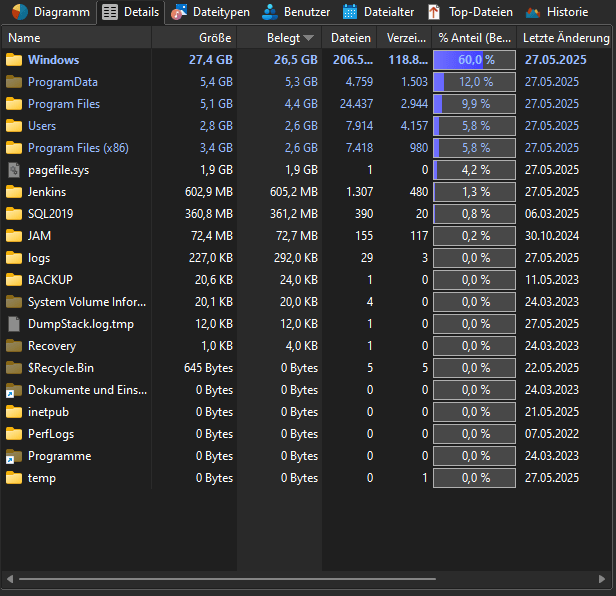Select the JAM folder name

(x=39, y=236)
